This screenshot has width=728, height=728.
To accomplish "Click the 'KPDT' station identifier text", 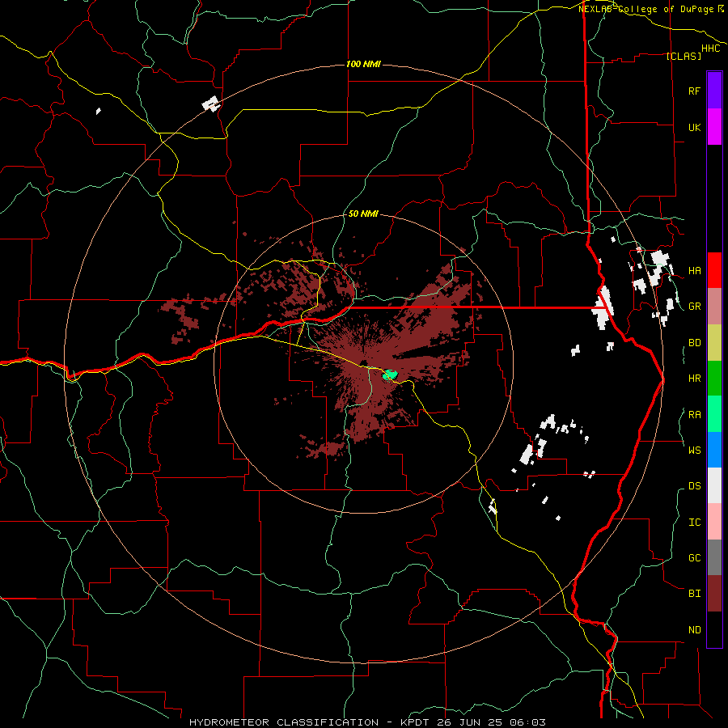I will [x=416, y=722].
